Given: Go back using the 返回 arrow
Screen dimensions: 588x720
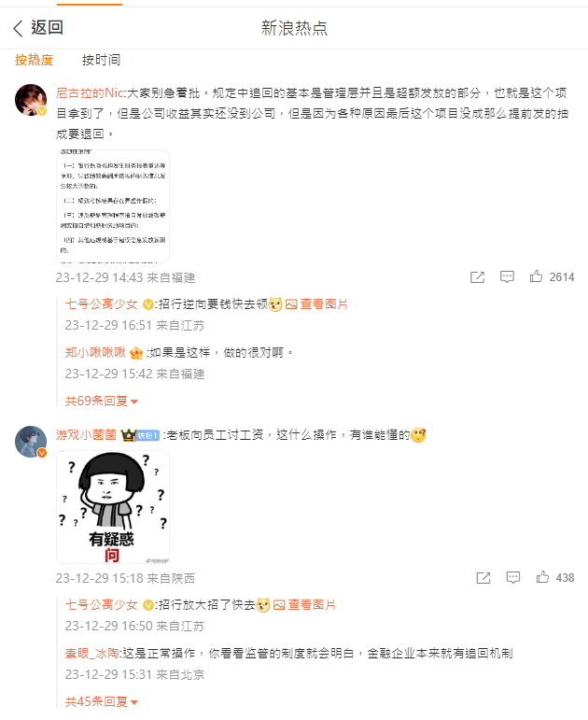Looking at the screenshot, I should coord(37,28).
